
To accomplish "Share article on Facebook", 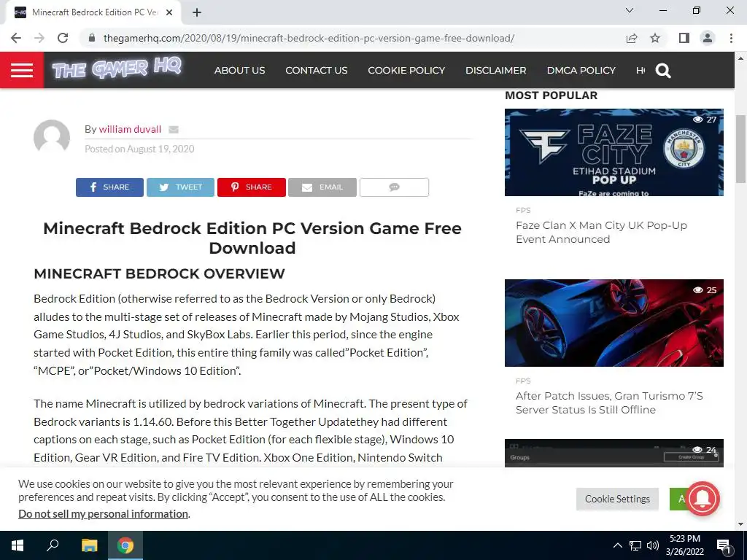I will pos(109,187).
